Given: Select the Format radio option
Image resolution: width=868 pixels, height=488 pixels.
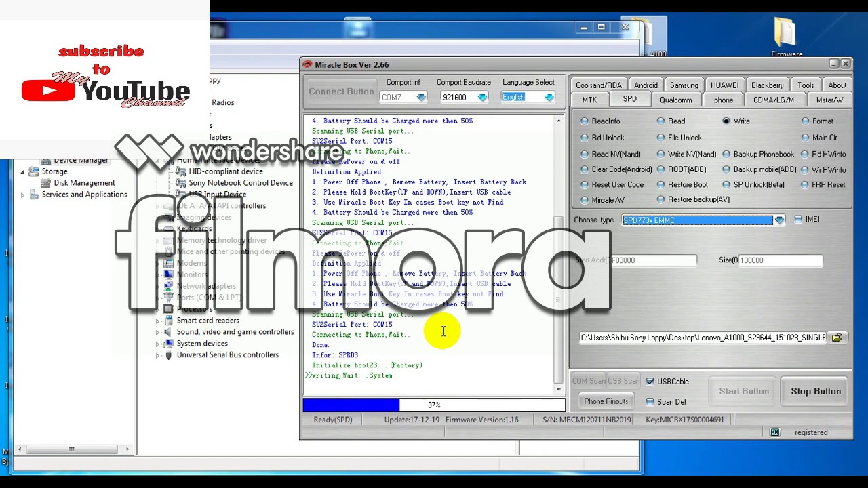Looking at the screenshot, I should point(805,121).
